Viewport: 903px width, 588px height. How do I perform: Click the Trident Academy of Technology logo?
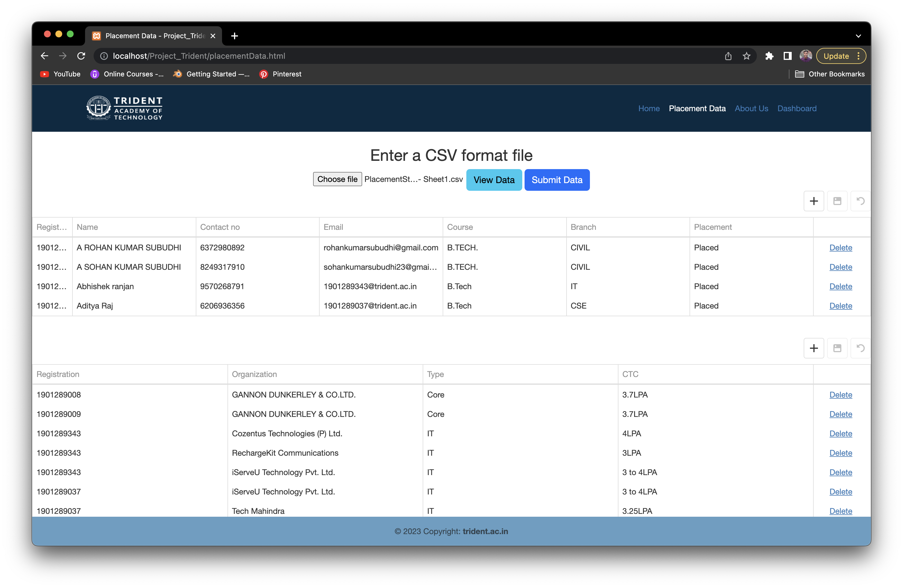click(x=124, y=108)
